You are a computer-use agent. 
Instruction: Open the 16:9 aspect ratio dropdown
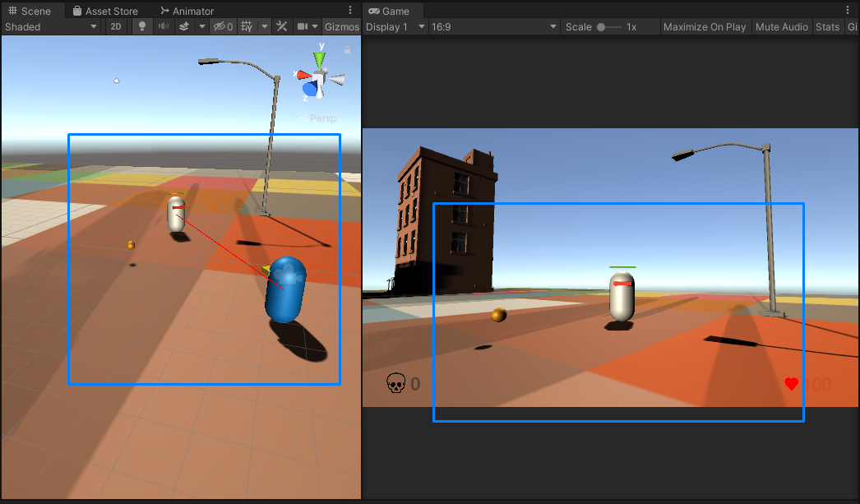pos(493,26)
